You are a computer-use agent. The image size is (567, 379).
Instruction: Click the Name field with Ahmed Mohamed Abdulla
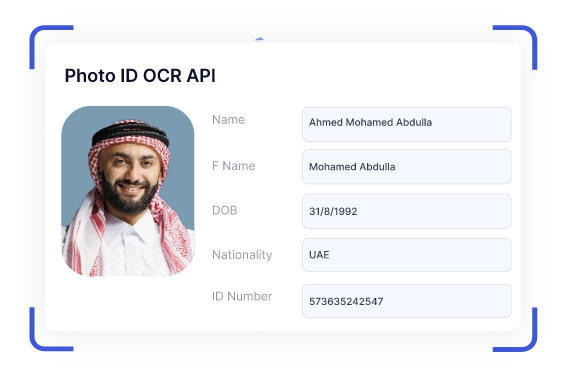coord(406,124)
